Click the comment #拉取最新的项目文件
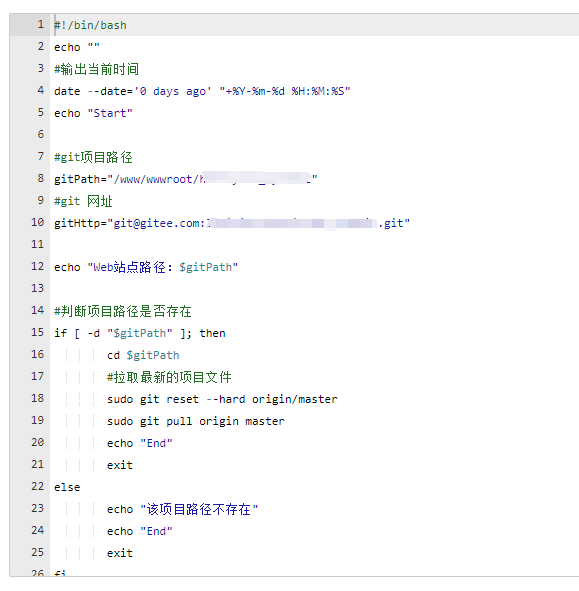 coord(169,377)
